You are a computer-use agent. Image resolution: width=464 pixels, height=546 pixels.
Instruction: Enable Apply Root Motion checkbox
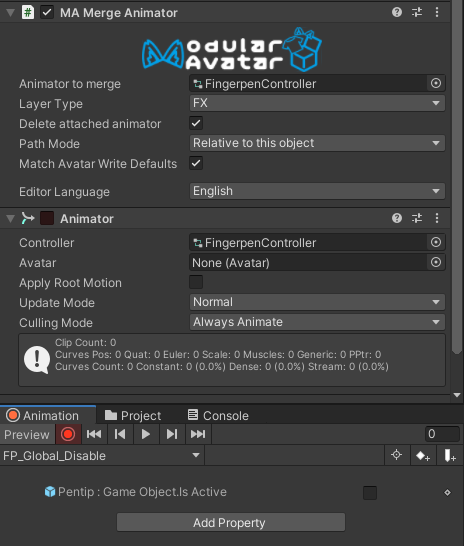(x=196, y=282)
